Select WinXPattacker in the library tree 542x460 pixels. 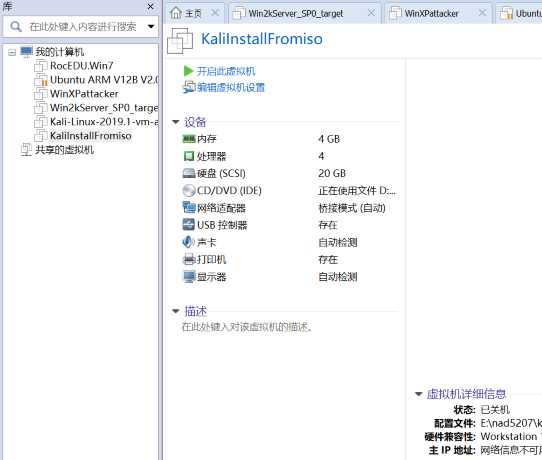coord(84,94)
